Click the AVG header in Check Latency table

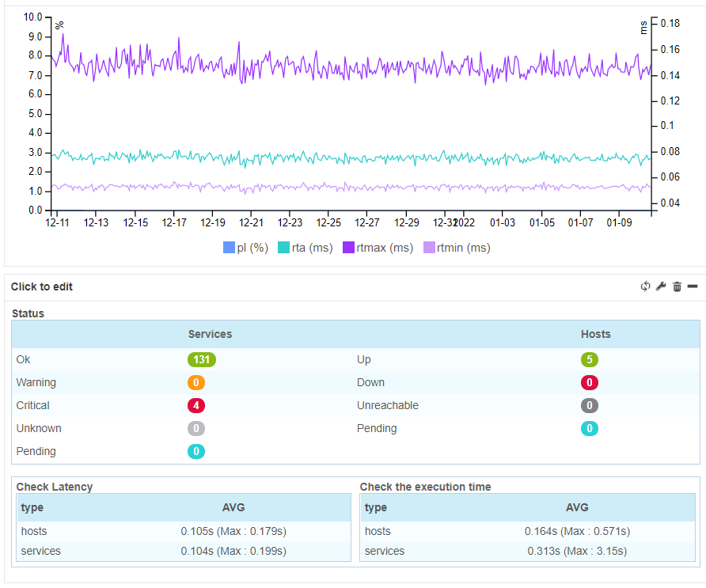[x=233, y=507]
